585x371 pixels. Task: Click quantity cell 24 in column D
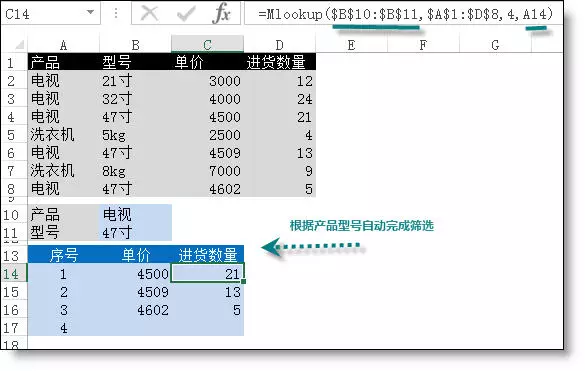tap(279, 99)
